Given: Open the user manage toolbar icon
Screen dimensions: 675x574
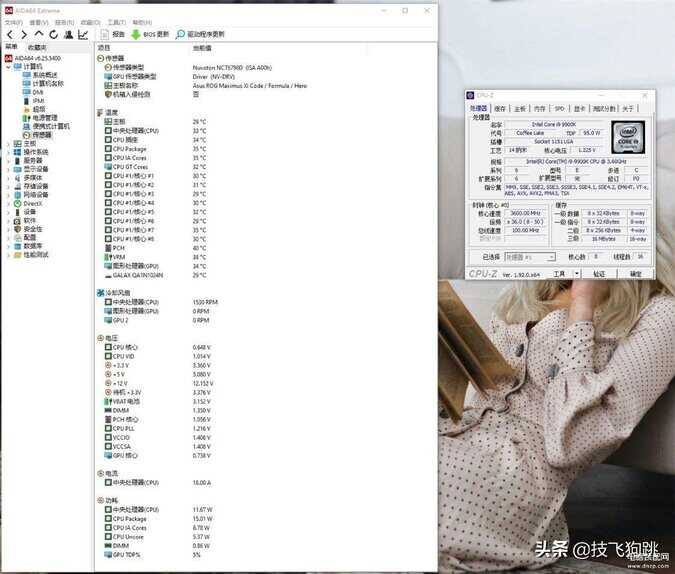Looking at the screenshot, I should 68,35.
